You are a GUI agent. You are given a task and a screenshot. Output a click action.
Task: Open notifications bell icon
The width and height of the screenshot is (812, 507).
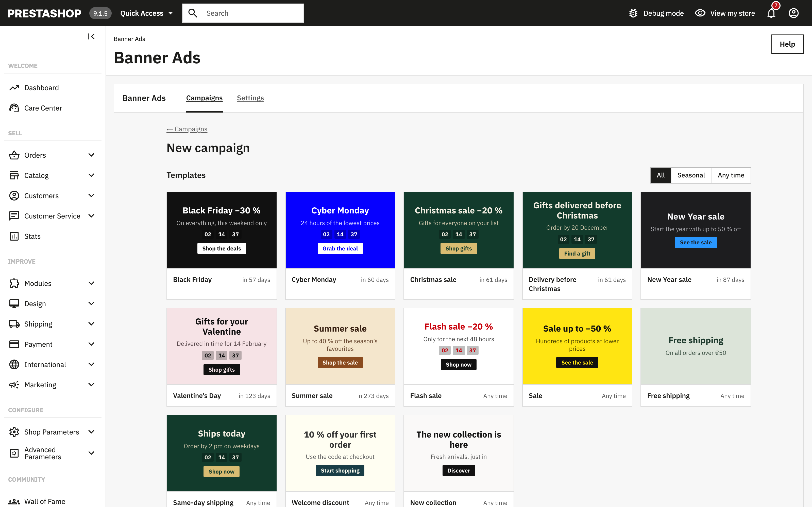tap(771, 13)
